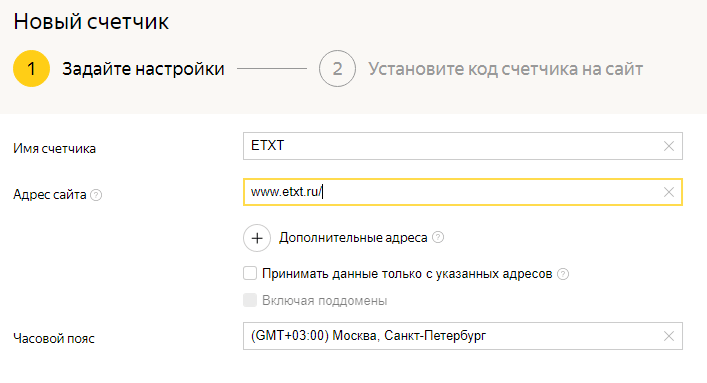
Task: Go to Установите код счетчика на сайт step
Action: click(505, 69)
